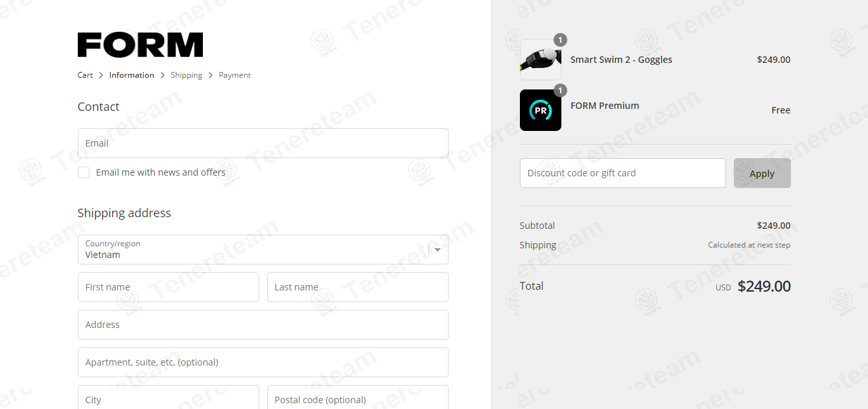The height and width of the screenshot is (409, 868).
Task: Click the FORM Premium quantity badge
Action: point(560,91)
